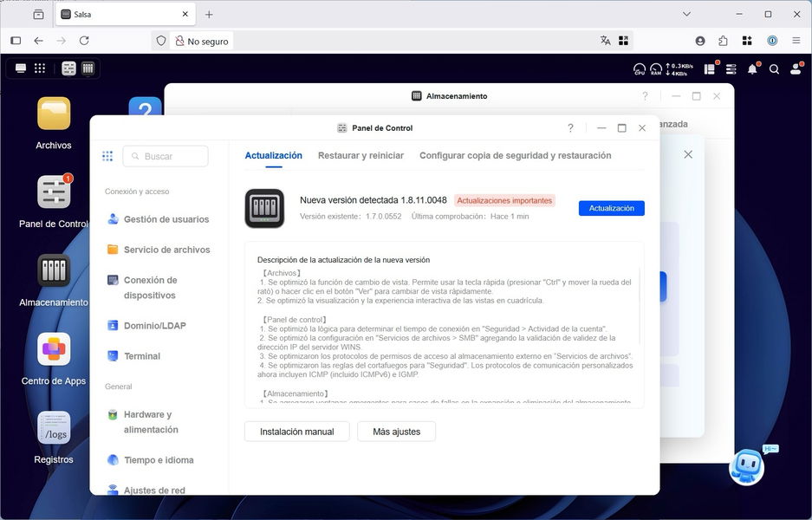Select Gestión de usuarios in sidebar
812x520 pixels.
coord(166,219)
